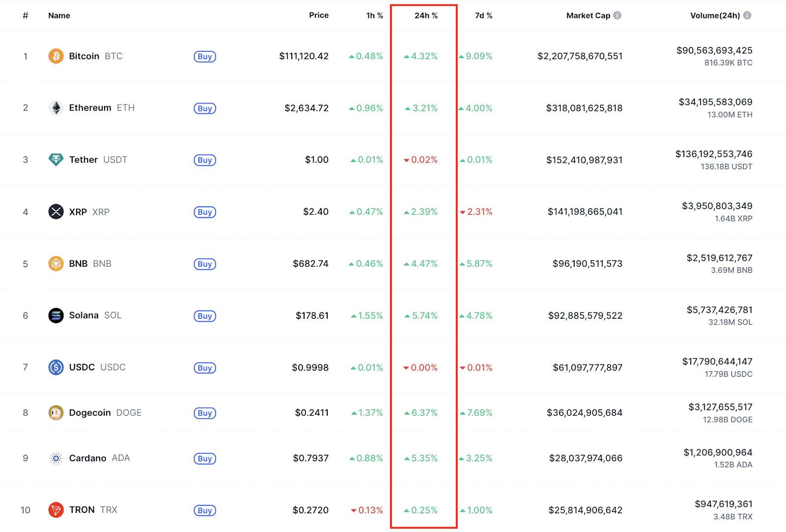Image resolution: width=786 pixels, height=532 pixels.
Task: Click Cardano market cap $28,037,974,066
Action: 586,458
